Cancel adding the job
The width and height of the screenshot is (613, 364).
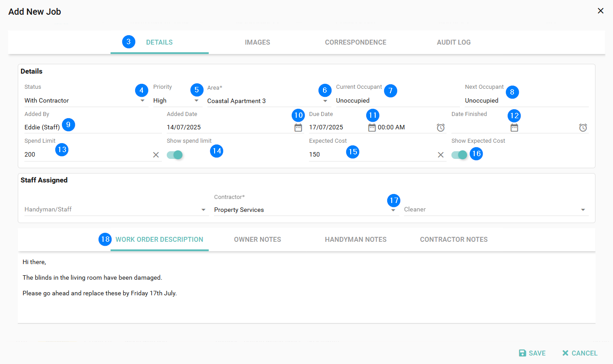pos(580,353)
